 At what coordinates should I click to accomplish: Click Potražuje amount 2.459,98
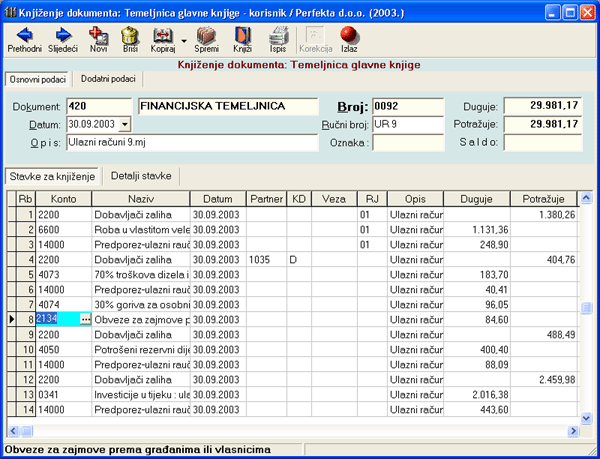tap(543, 380)
